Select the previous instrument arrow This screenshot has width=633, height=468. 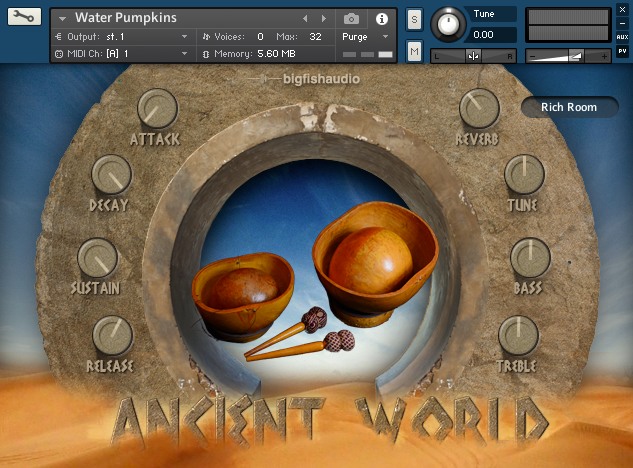(x=305, y=19)
